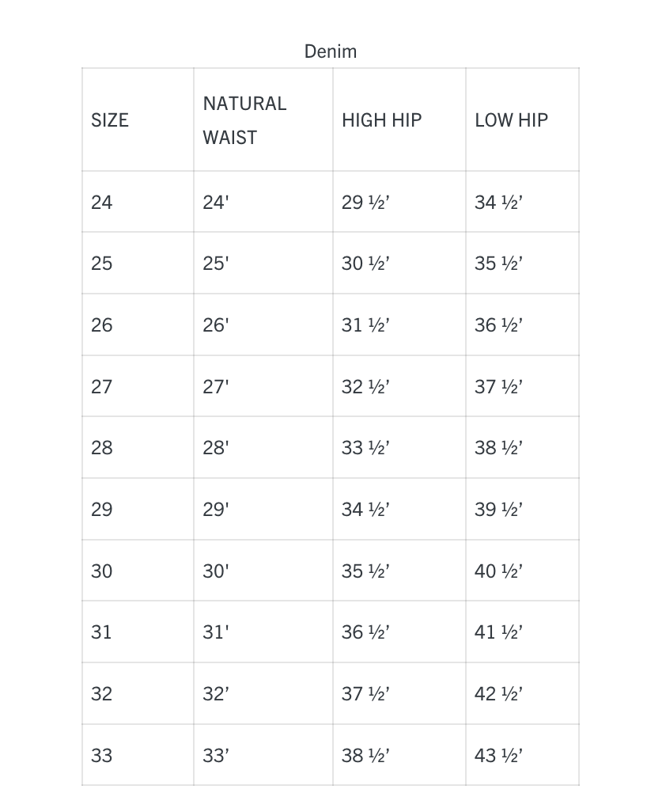Click size 24 in the SIZE column
666x812 pixels.
102,203
